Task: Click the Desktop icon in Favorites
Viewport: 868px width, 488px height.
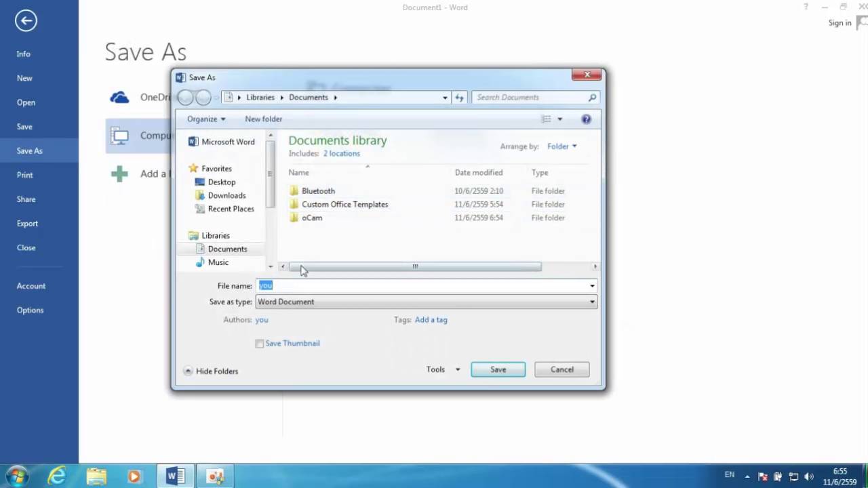Action: tap(200, 182)
